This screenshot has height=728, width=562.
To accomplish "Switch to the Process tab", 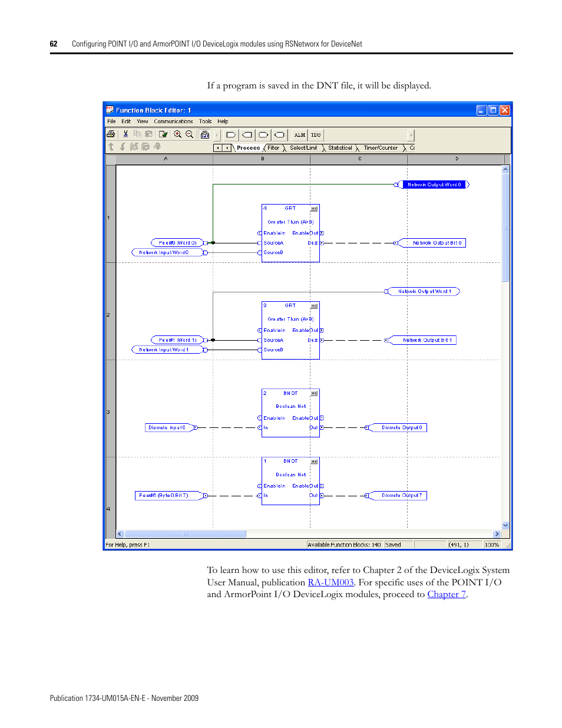I will pos(248,148).
